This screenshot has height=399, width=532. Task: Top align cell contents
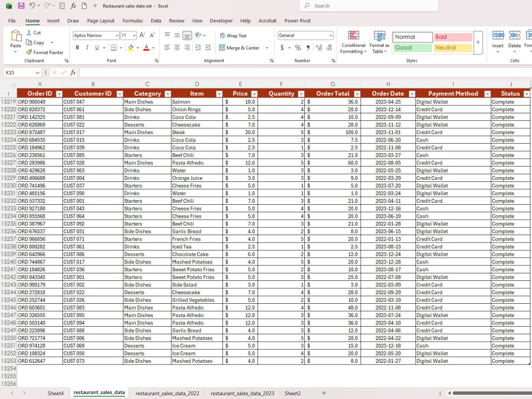pyautogui.click(x=167, y=35)
